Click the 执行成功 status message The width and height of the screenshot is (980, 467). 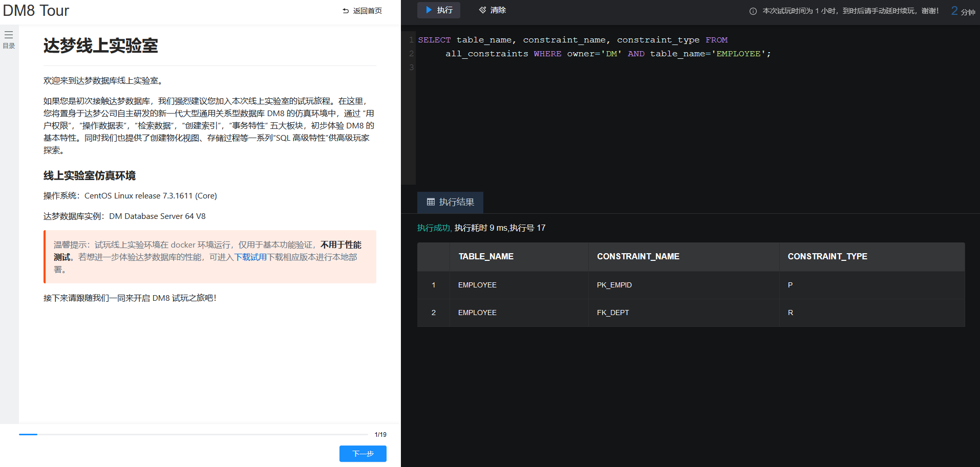point(434,228)
